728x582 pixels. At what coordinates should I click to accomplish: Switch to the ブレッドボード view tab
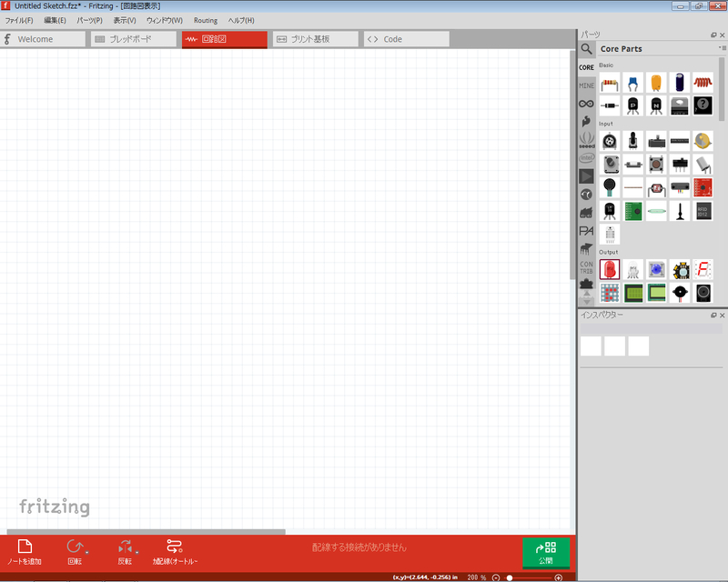click(x=134, y=39)
